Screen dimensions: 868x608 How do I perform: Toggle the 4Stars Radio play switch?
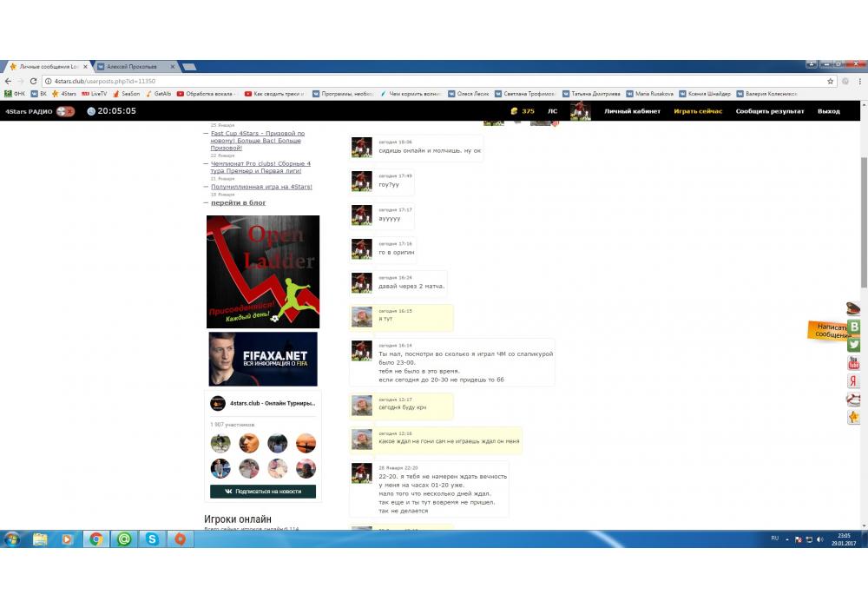point(66,111)
